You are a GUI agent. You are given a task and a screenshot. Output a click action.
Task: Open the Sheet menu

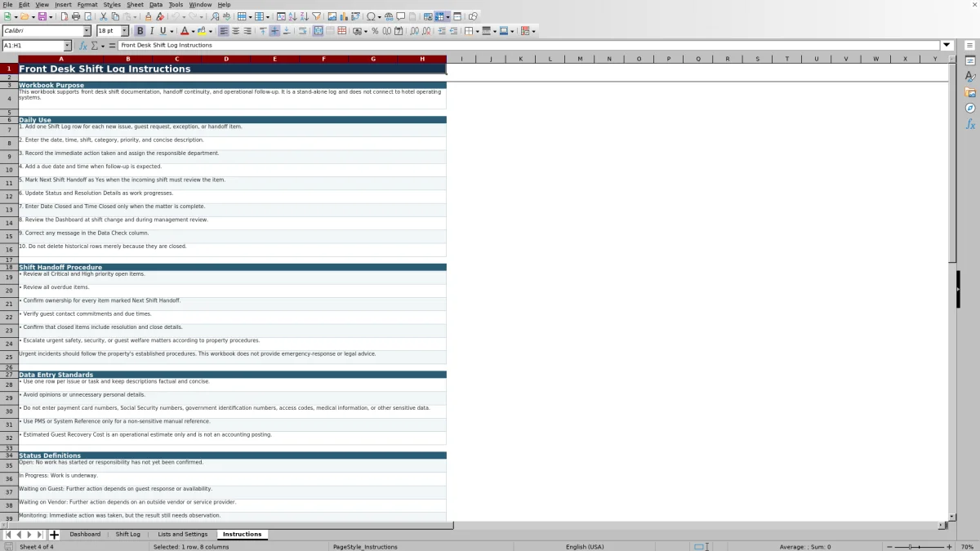point(135,5)
